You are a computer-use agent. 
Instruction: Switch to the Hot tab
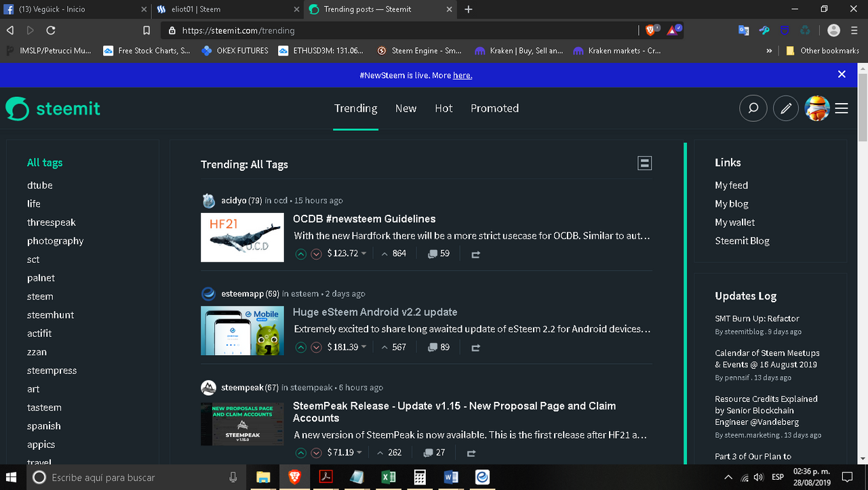coord(443,108)
